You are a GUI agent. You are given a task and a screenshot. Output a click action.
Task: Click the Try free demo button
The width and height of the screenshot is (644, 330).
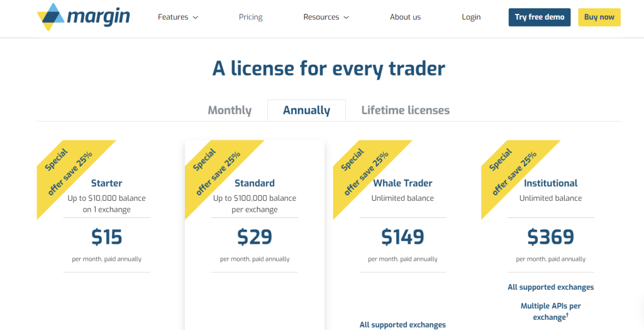pyautogui.click(x=539, y=17)
